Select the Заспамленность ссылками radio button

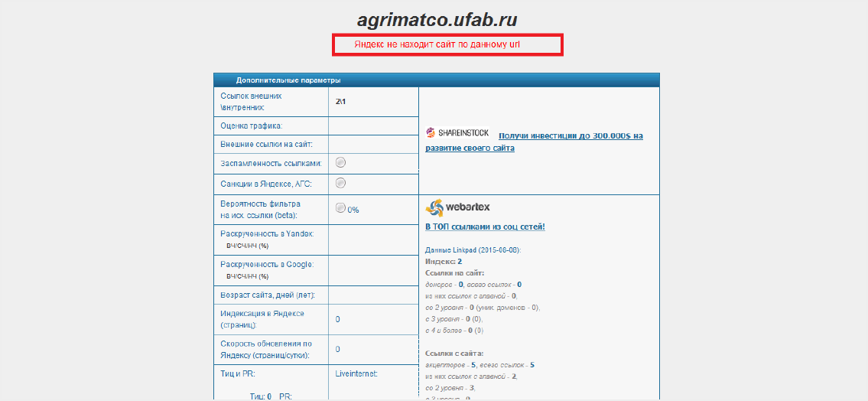coord(340,162)
